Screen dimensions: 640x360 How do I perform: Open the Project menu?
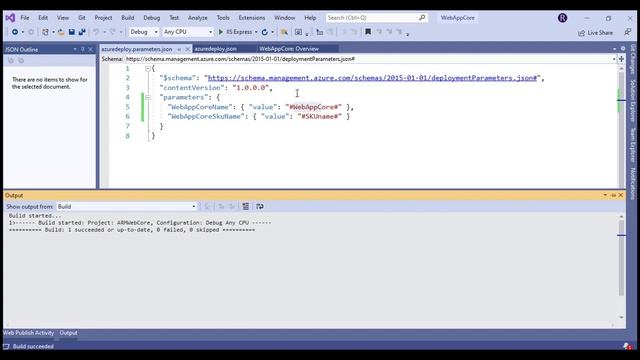click(103, 18)
